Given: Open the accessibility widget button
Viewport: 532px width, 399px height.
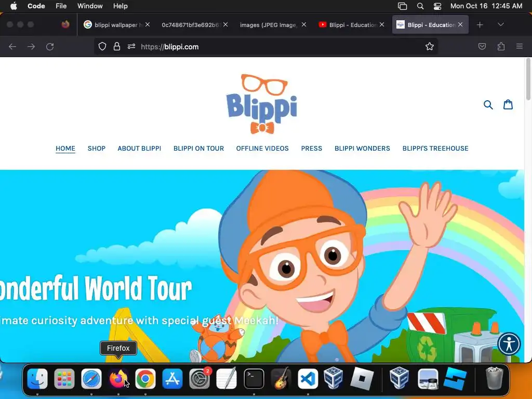Looking at the screenshot, I should (x=509, y=344).
